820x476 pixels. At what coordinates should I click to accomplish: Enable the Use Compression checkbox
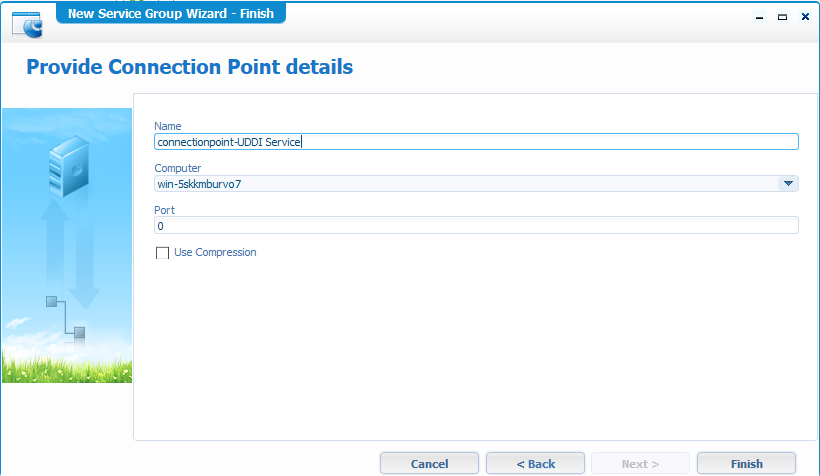tap(162, 253)
